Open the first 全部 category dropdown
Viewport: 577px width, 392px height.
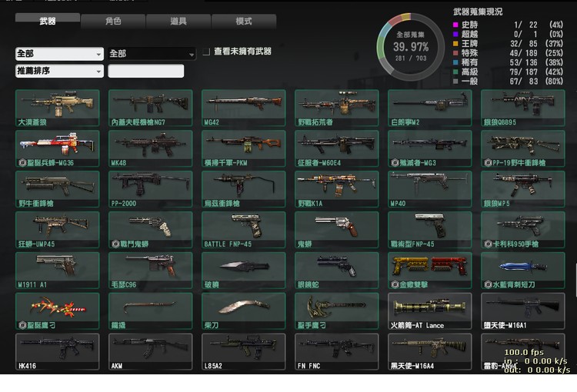click(59, 54)
